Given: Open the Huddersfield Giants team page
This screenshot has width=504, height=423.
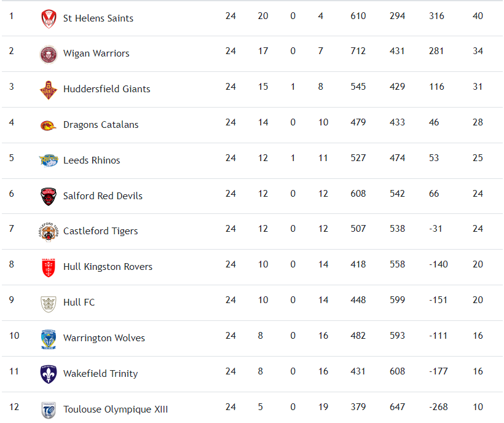Looking at the screenshot, I should click(x=107, y=89).
